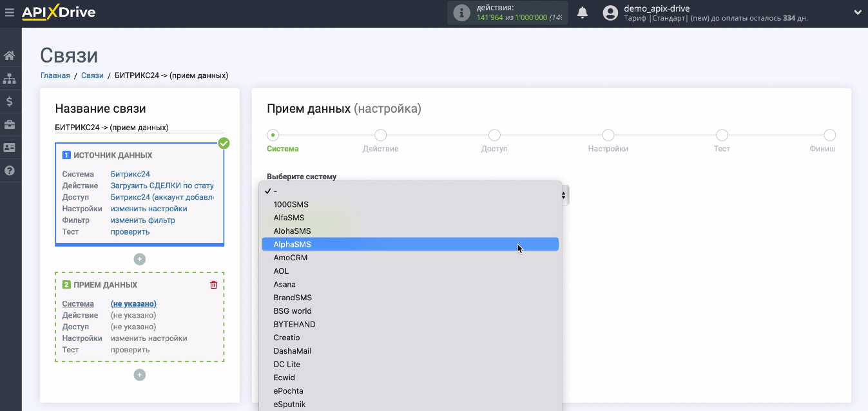Viewport: 868px width, 411px height.
Task: Select AmoCRM from the list
Action: pyautogui.click(x=410, y=258)
